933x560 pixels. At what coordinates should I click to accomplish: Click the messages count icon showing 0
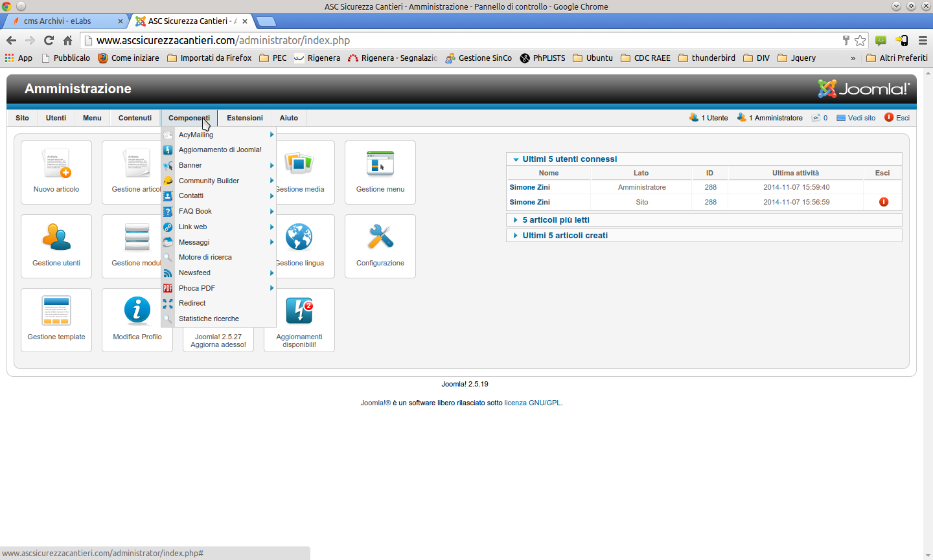[820, 118]
